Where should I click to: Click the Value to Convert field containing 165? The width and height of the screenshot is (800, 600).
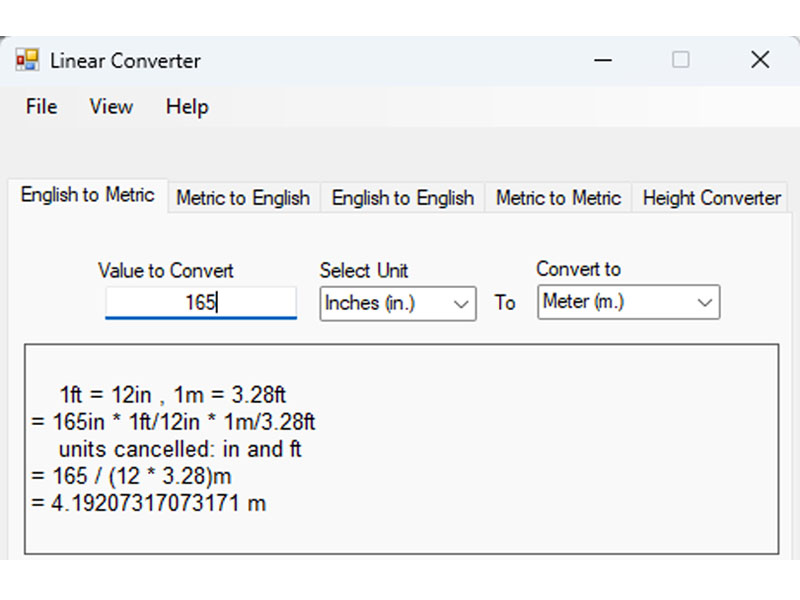click(200, 302)
